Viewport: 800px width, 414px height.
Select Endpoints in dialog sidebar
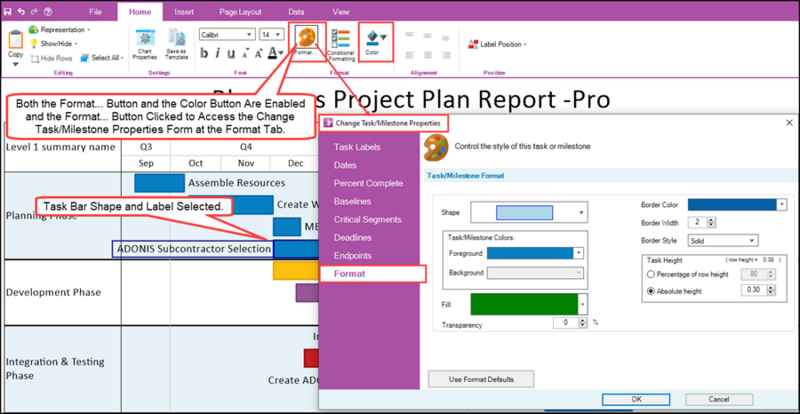tap(352, 256)
